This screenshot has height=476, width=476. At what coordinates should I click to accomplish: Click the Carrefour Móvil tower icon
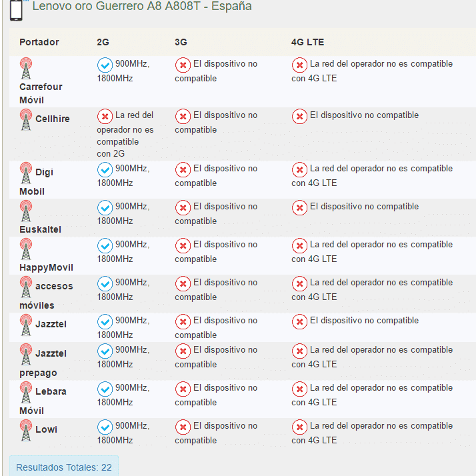coord(26,68)
